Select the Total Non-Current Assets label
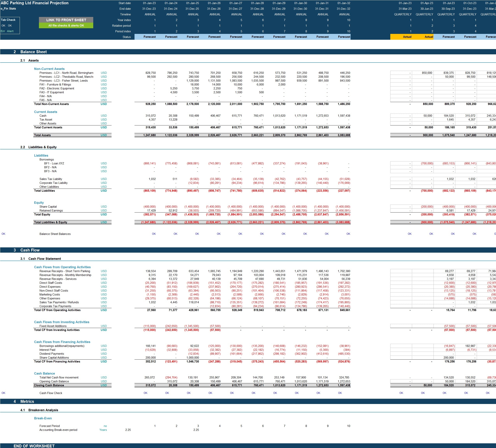Image resolution: width=496 pixels, height=448 pixels. click(51, 104)
